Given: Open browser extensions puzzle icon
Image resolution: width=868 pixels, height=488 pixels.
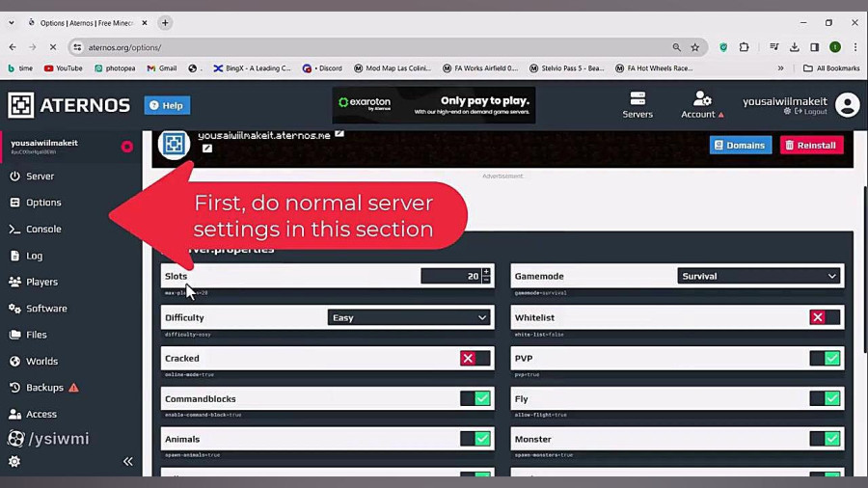Looking at the screenshot, I should pos(744,47).
